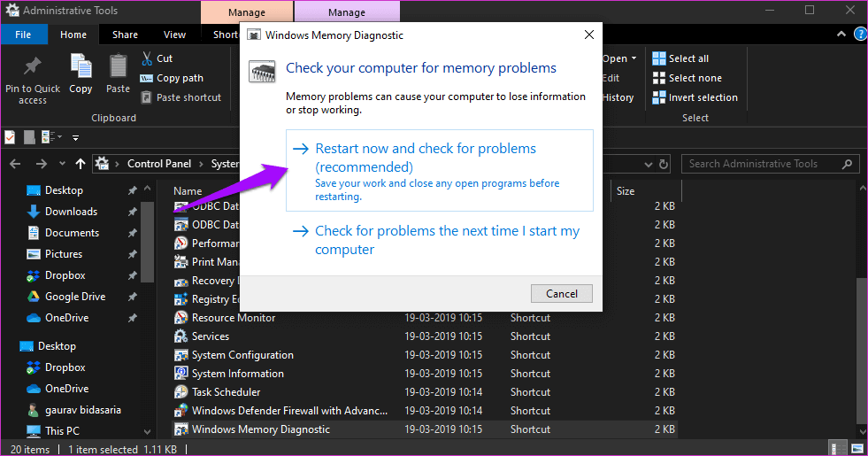Switch to the View ribbon tab

174,35
